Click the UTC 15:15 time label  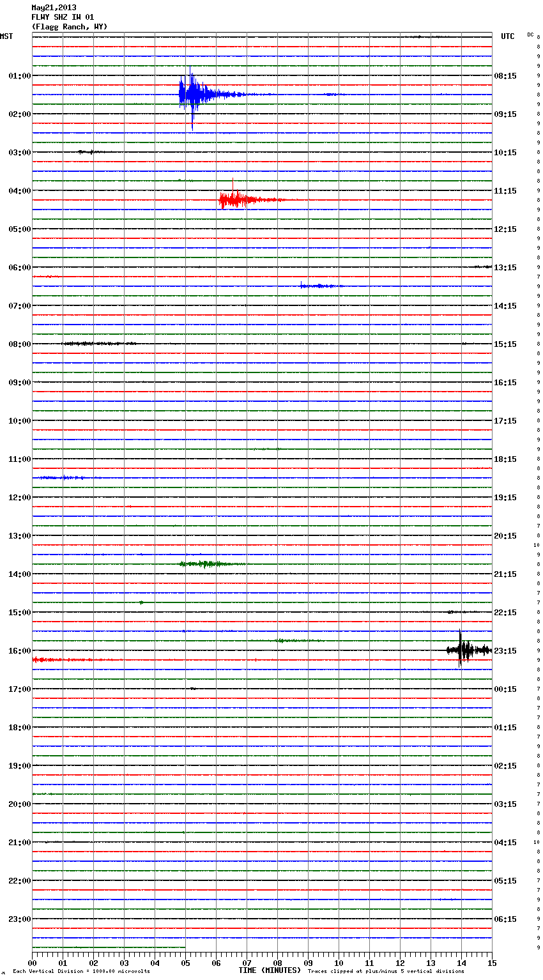(505, 344)
